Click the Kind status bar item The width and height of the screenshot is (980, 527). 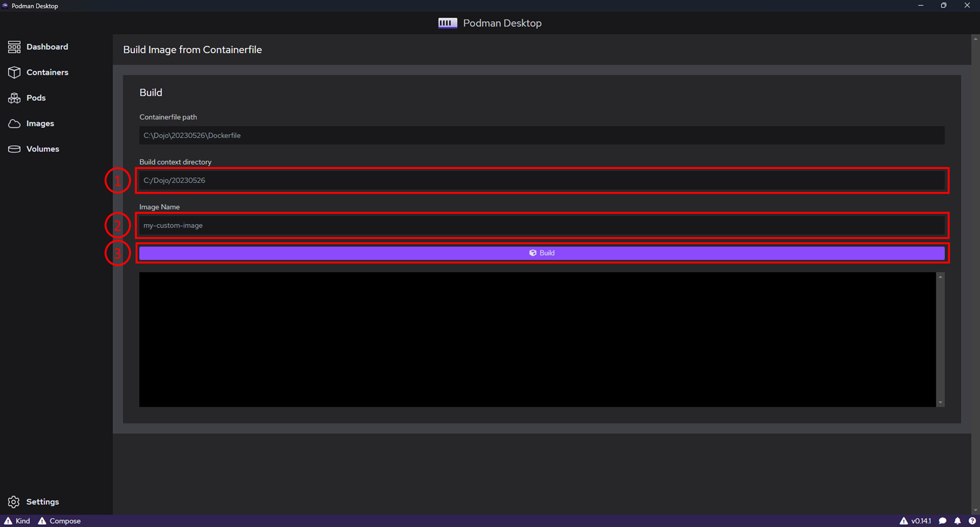click(17, 521)
